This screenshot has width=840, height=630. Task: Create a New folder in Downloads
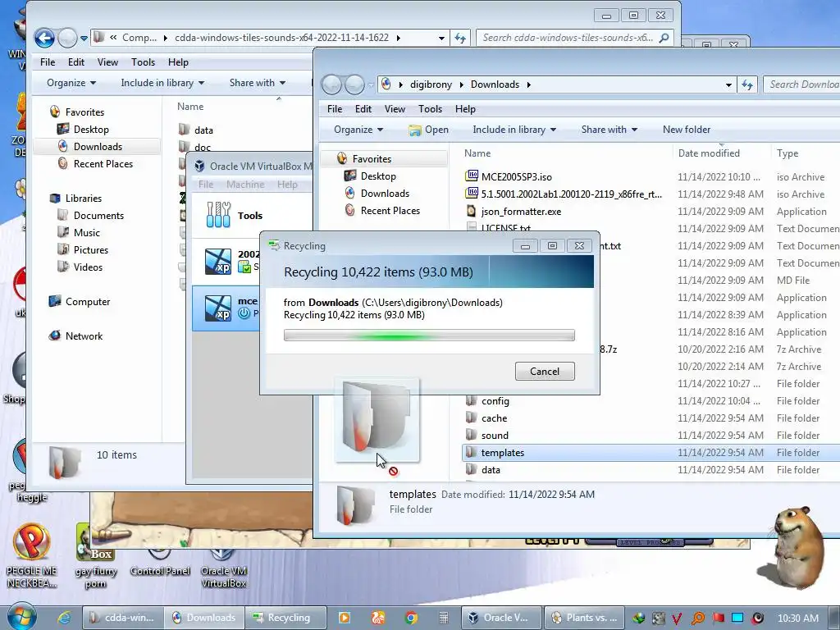687,129
